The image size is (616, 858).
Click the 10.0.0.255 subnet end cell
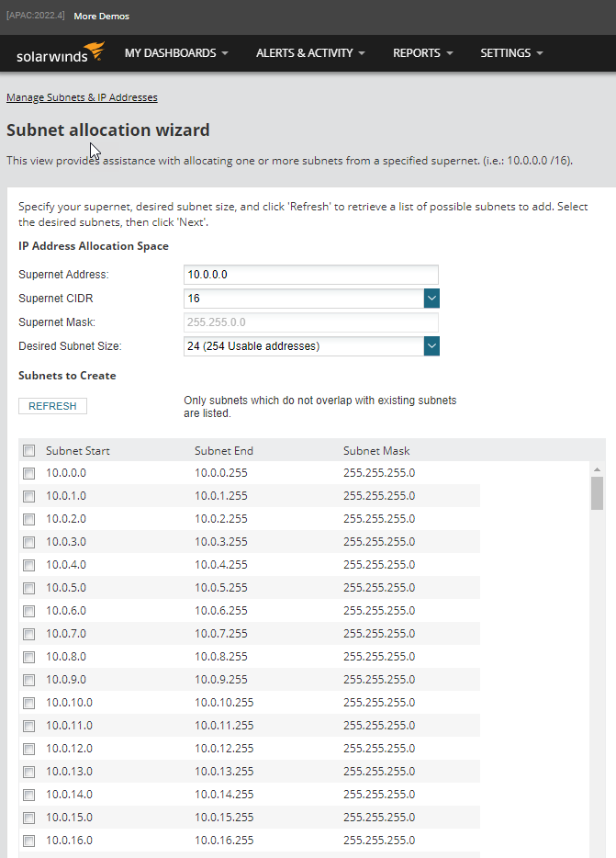click(221, 473)
